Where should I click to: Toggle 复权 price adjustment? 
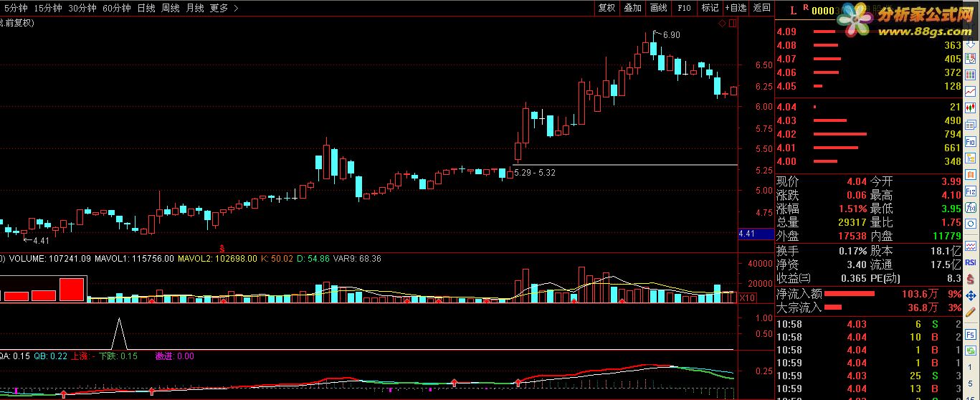pyautogui.click(x=606, y=8)
